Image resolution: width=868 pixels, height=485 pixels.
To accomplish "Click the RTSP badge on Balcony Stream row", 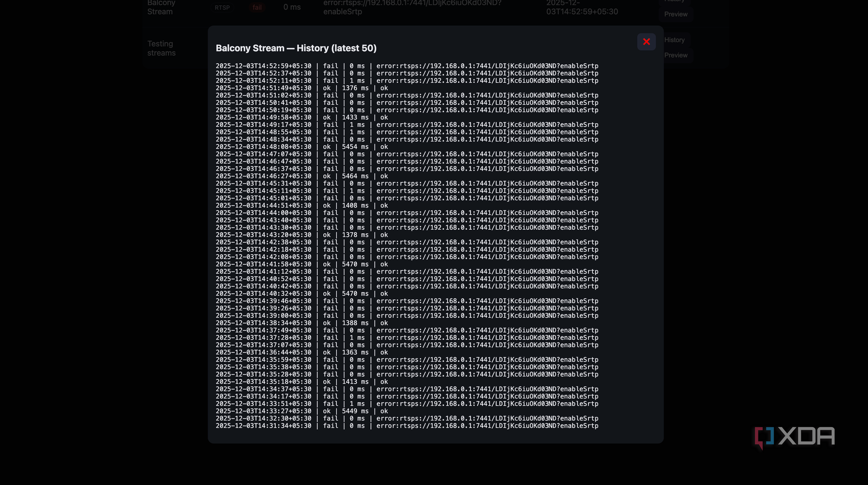I will 222,7.
